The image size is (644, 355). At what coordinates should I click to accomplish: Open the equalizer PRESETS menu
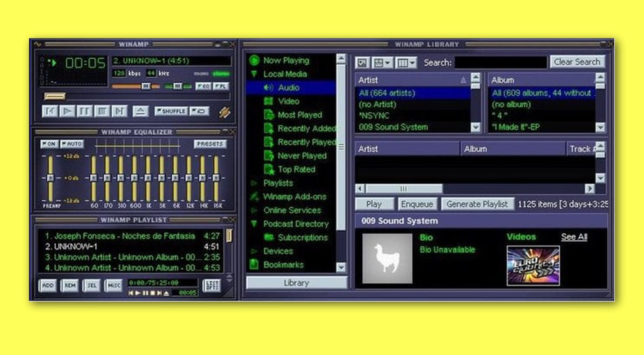(210, 144)
